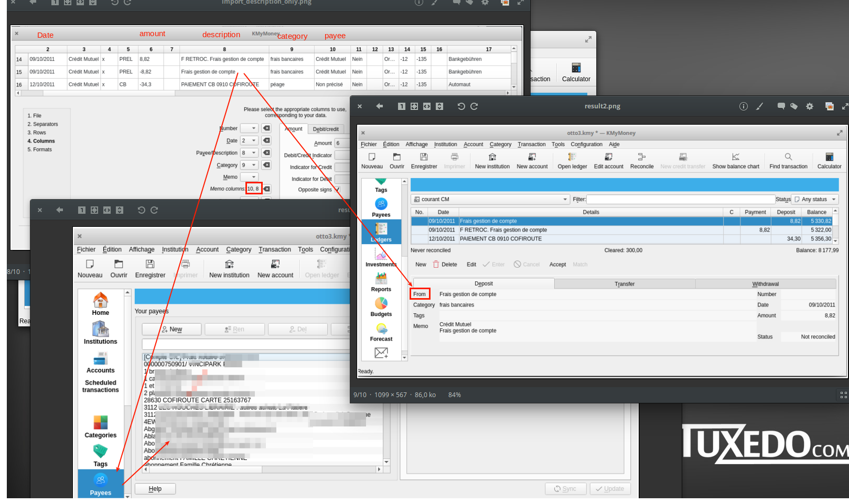Viewport: 849px width, 504px height.
Task: Open Forecast view in result2 sidebar
Action: point(381,332)
